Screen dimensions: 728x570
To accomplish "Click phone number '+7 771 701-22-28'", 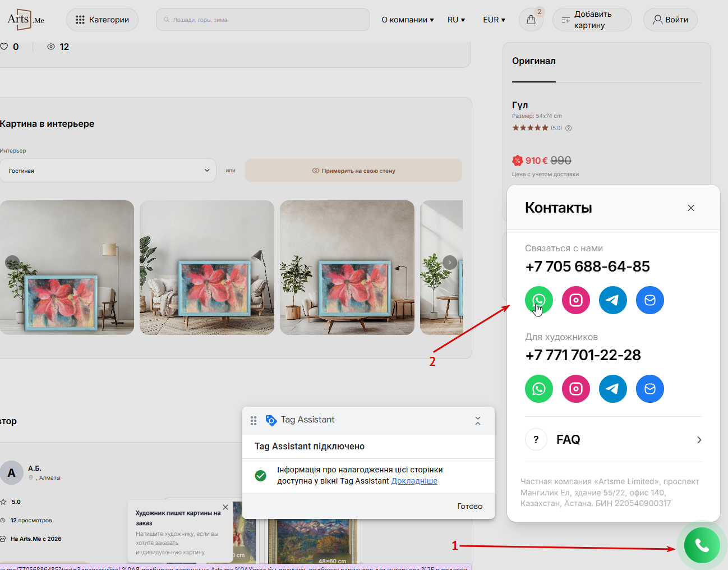I will (x=583, y=355).
